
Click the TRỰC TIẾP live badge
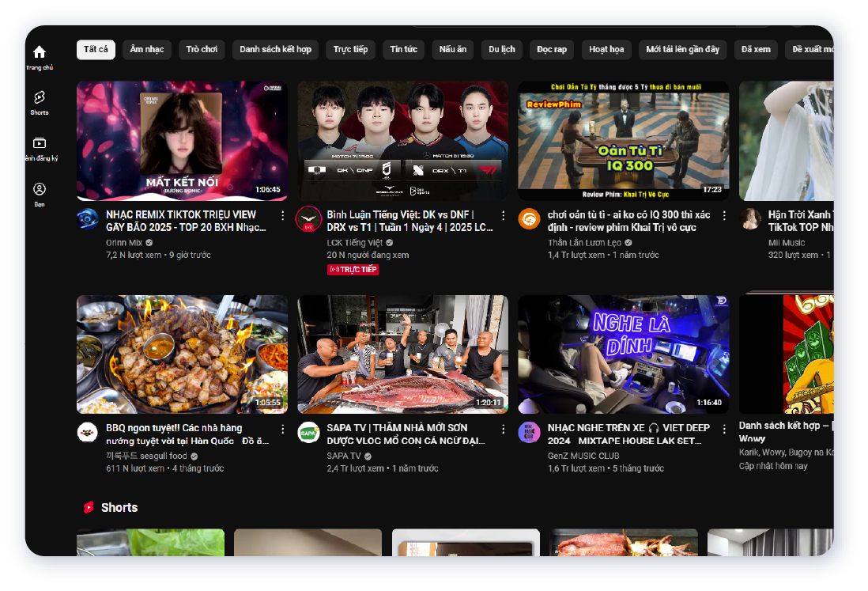pyautogui.click(x=353, y=270)
